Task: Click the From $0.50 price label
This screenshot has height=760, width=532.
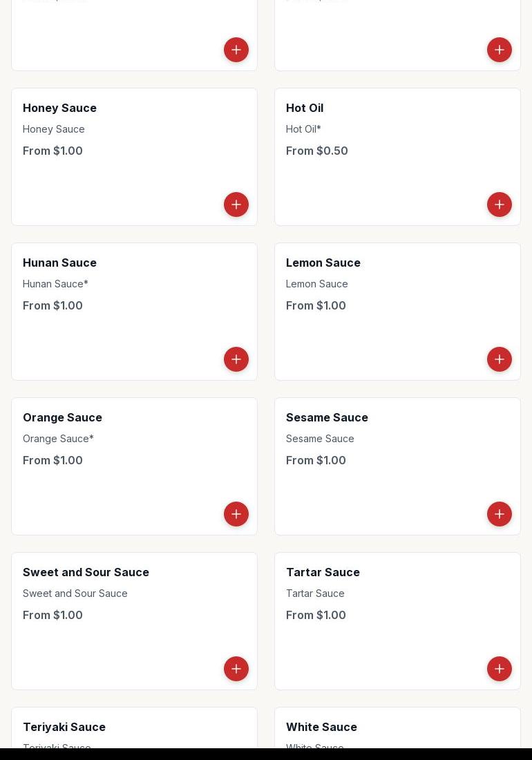Action: (x=317, y=151)
